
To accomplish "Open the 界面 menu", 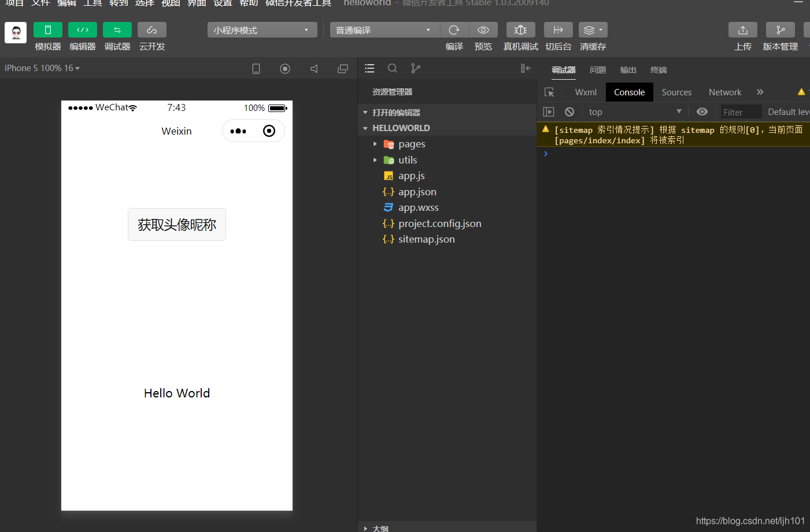I will pos(197,3).
